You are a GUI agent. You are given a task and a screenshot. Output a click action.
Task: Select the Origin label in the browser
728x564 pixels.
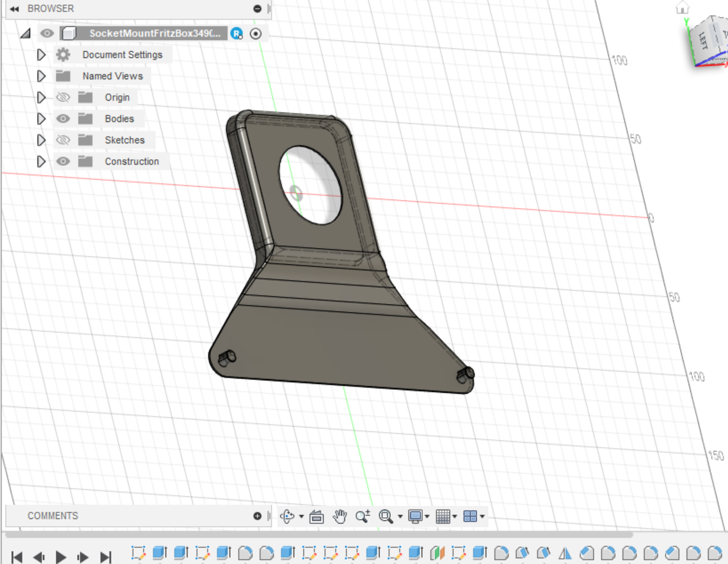point(117,97)
